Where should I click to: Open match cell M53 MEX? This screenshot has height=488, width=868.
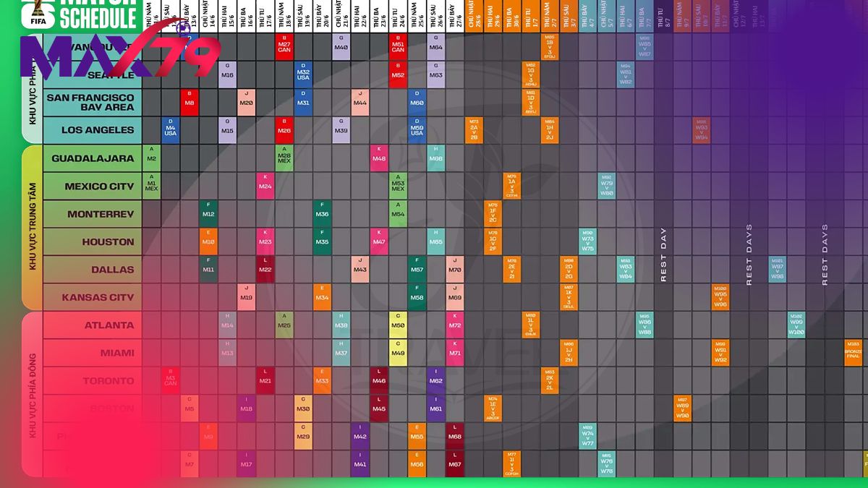(x=398, y=187)
